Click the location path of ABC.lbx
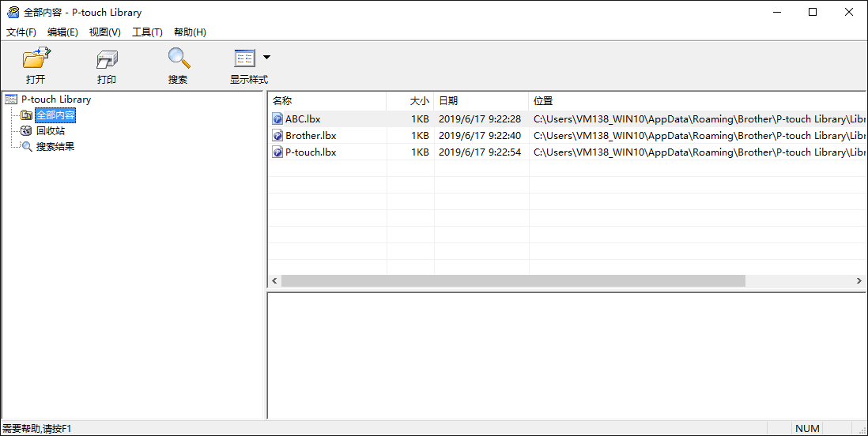 tap(700, 119)
